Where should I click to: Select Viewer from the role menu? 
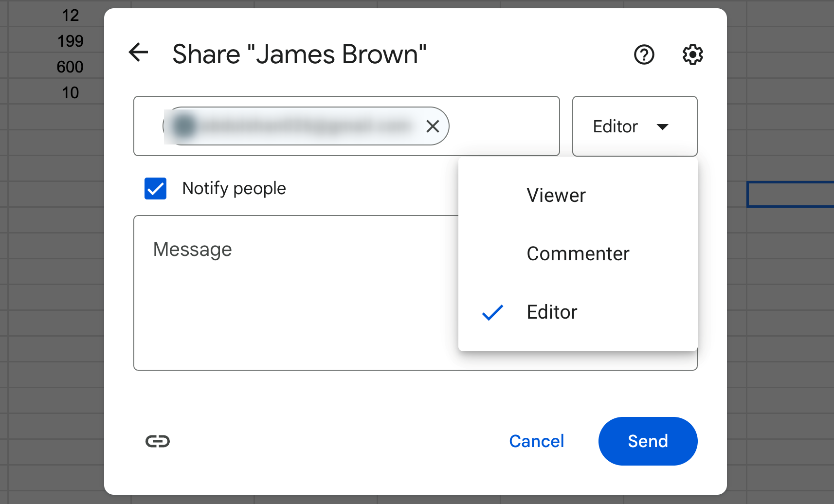coord(556,196)
